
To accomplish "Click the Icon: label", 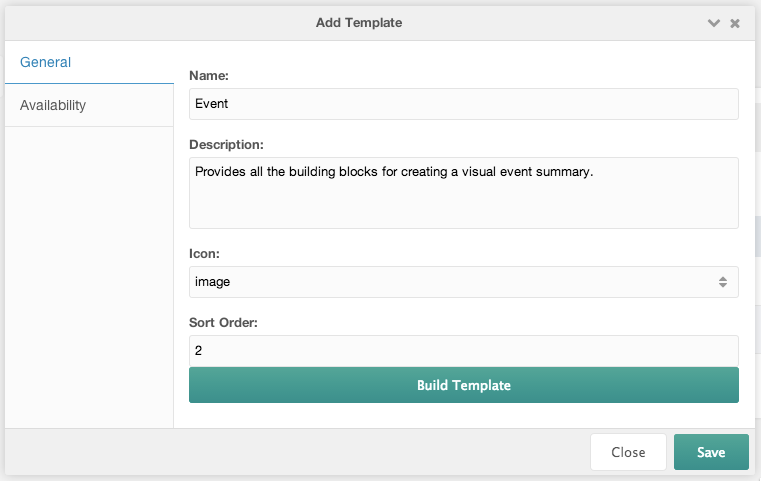I will [x=204, y=254].
